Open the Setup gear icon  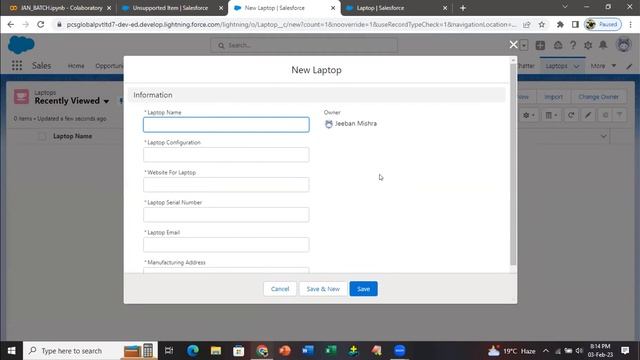point(588,45)
